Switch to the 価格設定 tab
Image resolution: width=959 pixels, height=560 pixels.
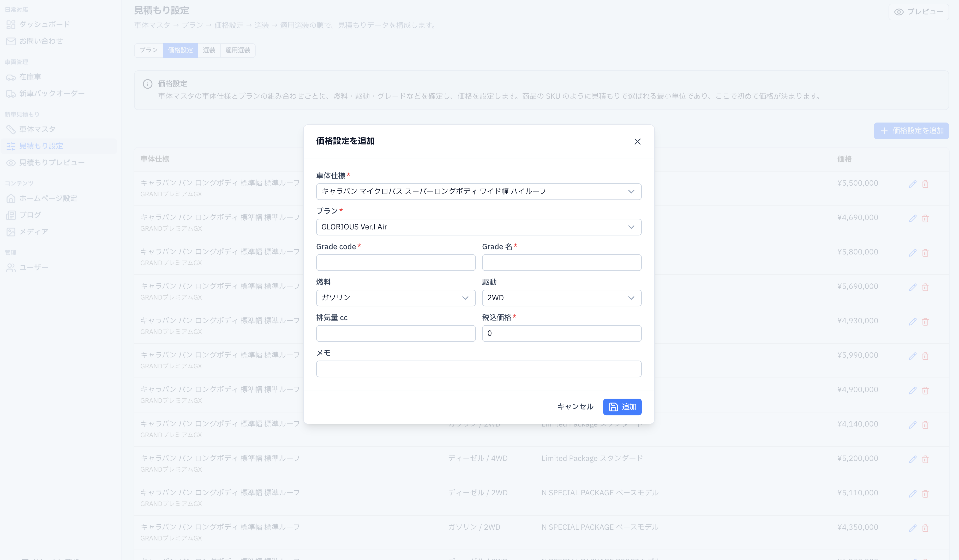click(180, 50)
